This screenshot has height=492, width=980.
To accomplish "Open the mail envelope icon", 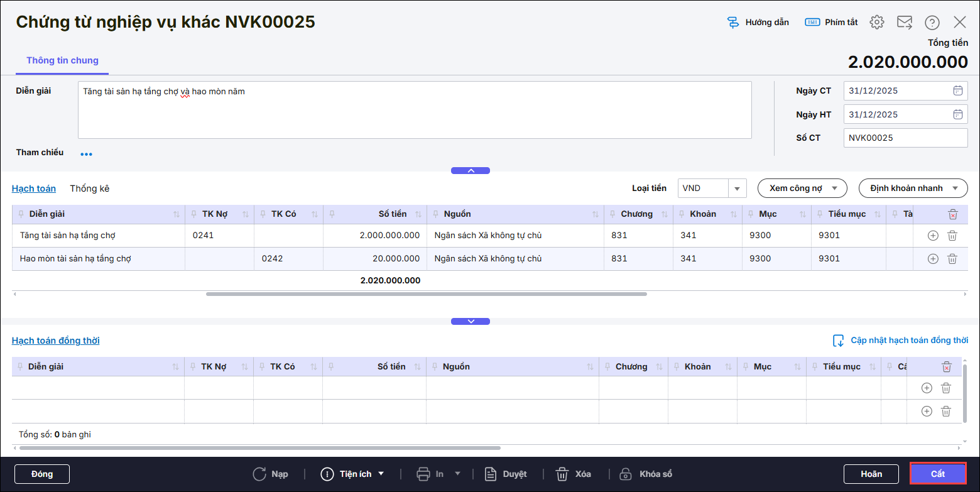I will coord(904,22).
